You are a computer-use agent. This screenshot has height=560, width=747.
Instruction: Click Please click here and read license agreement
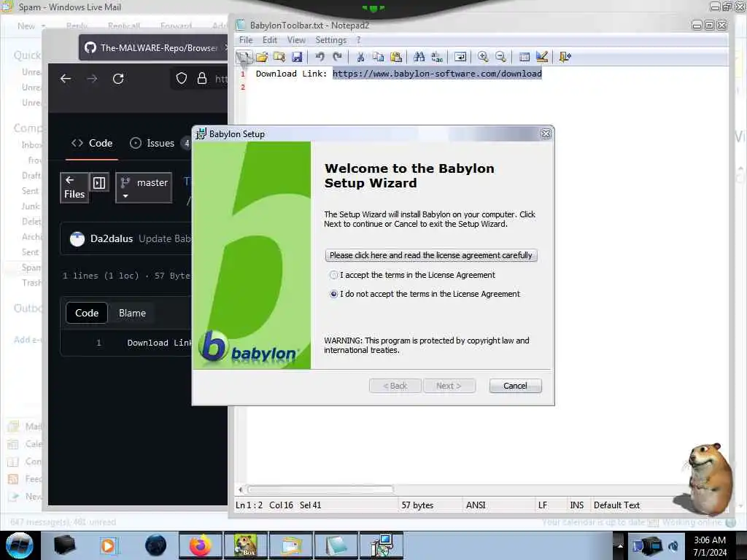431,255
